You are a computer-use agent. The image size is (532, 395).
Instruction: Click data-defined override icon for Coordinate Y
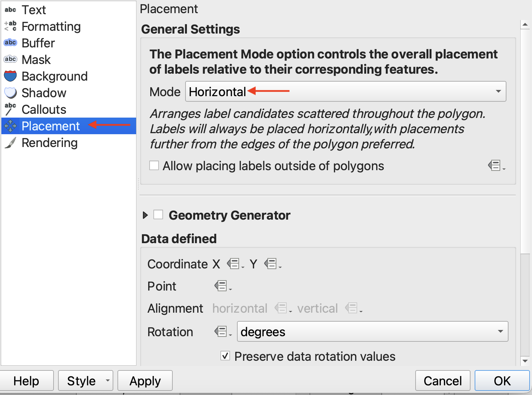pos(272,264)
